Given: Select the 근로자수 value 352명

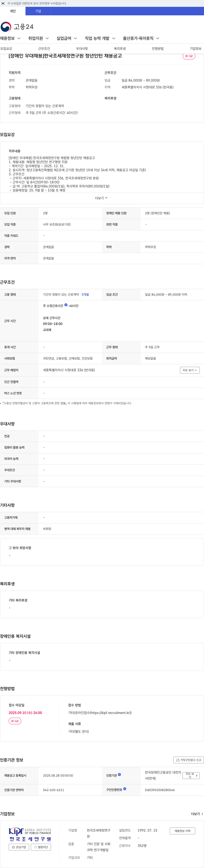Looking at the screenshot, I should [x=142, y=846].
